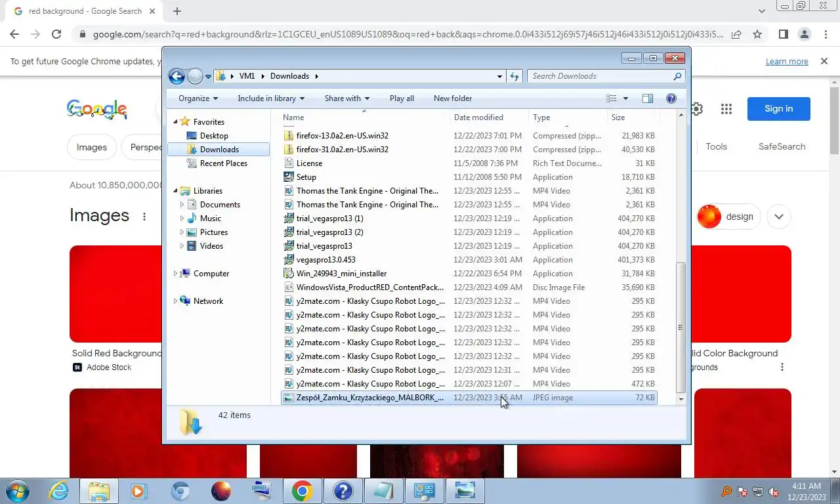Image resolution: width=840 pixels, height=504 pixels.
Task: Select Recent Places in navigation pane
Action: tap(224, 163)
